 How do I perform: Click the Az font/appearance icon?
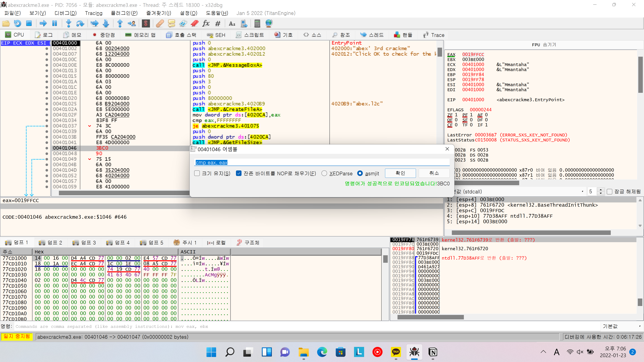[x=232, y=23]
